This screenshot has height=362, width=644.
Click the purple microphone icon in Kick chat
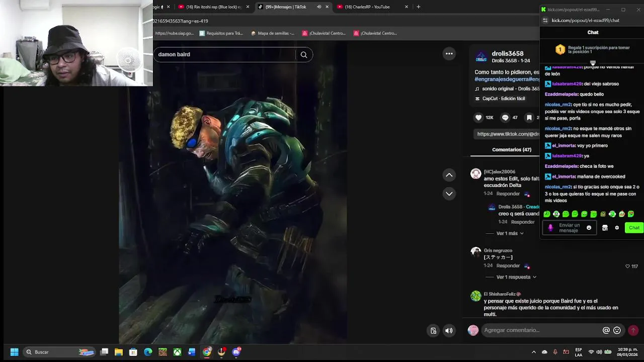point(550,228)
